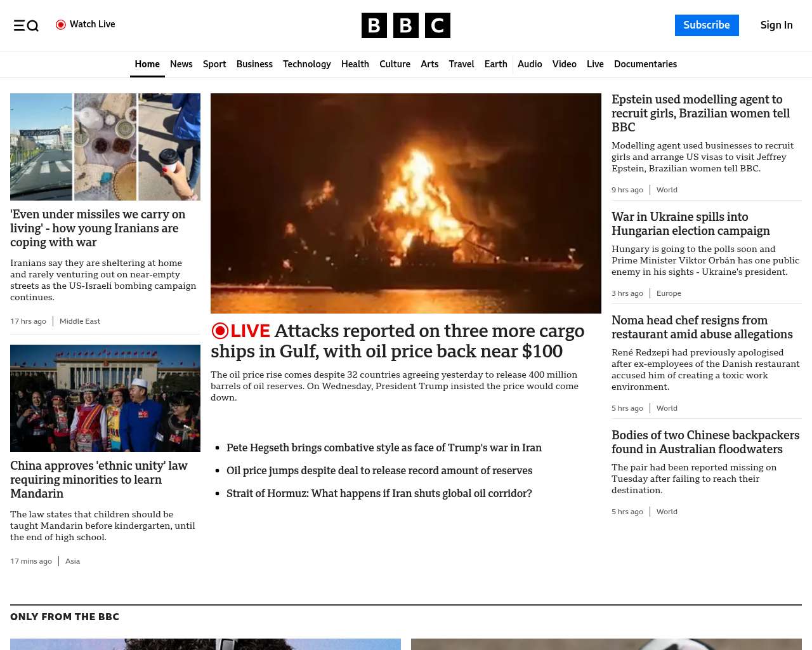Viewport: 812px width, 650px height.
Task: Click '17 hrs ago' timestamp
Action: click(28, 321)
